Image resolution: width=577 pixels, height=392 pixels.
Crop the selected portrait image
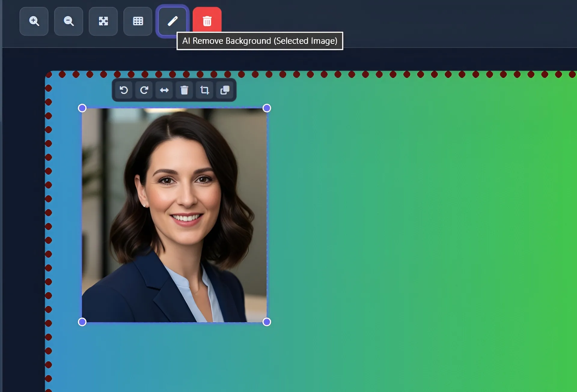point(205,90)
